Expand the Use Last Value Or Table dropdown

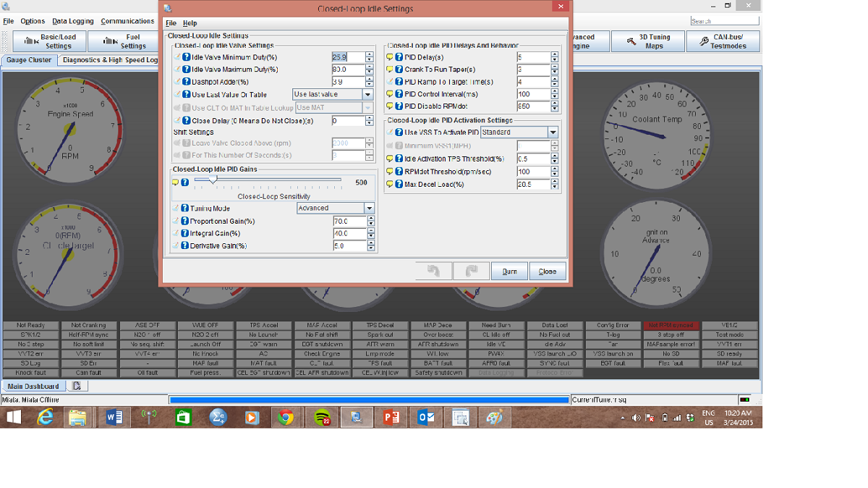[367, 94]
